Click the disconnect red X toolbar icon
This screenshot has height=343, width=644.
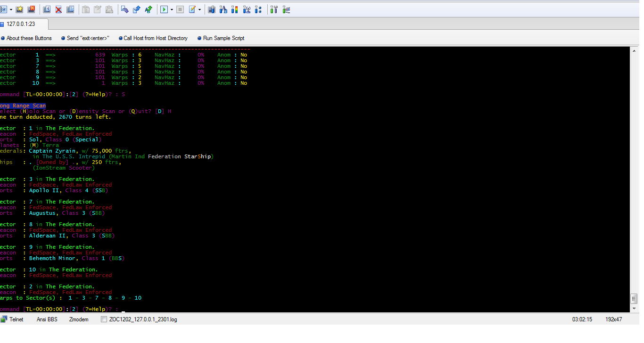[58, 9]
